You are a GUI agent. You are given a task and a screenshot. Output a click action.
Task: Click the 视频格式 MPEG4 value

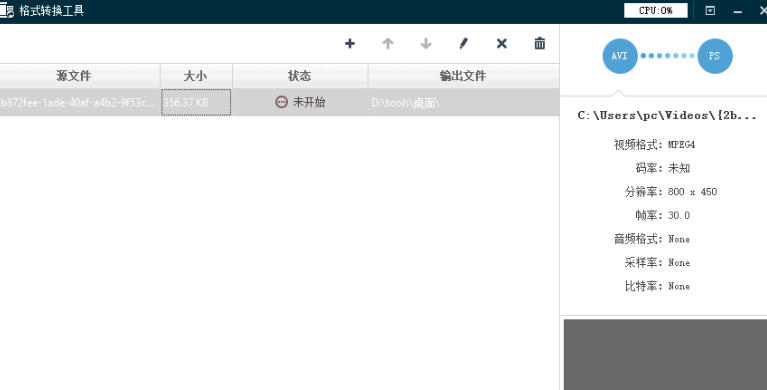point(681,145)
